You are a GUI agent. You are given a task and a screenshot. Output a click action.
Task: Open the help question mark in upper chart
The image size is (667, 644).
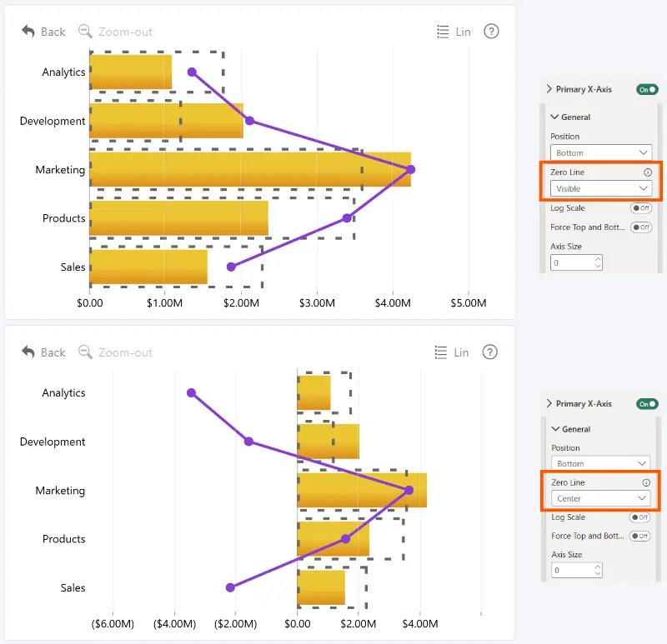[491, 32]
